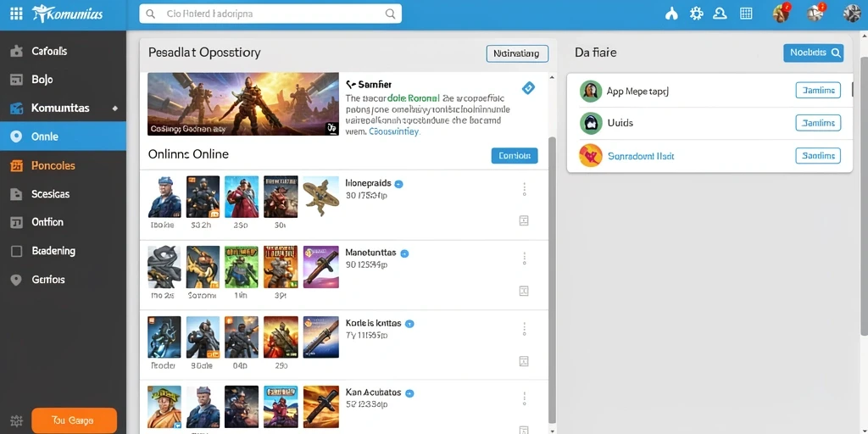The image size is (868, 434).
Task: Open the apps grid icon in header
Action: click(16, 14)
